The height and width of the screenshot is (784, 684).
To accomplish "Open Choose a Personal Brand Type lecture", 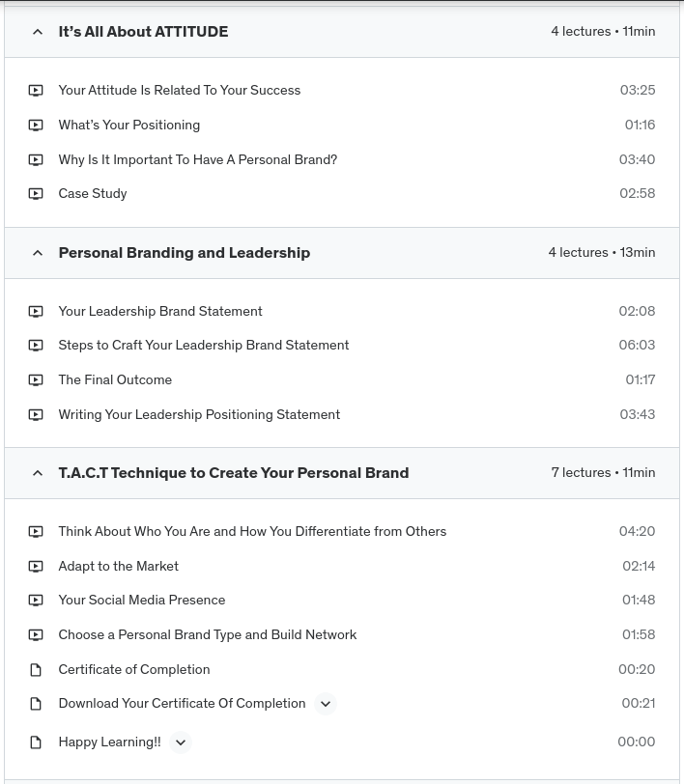I will point(207,635).
